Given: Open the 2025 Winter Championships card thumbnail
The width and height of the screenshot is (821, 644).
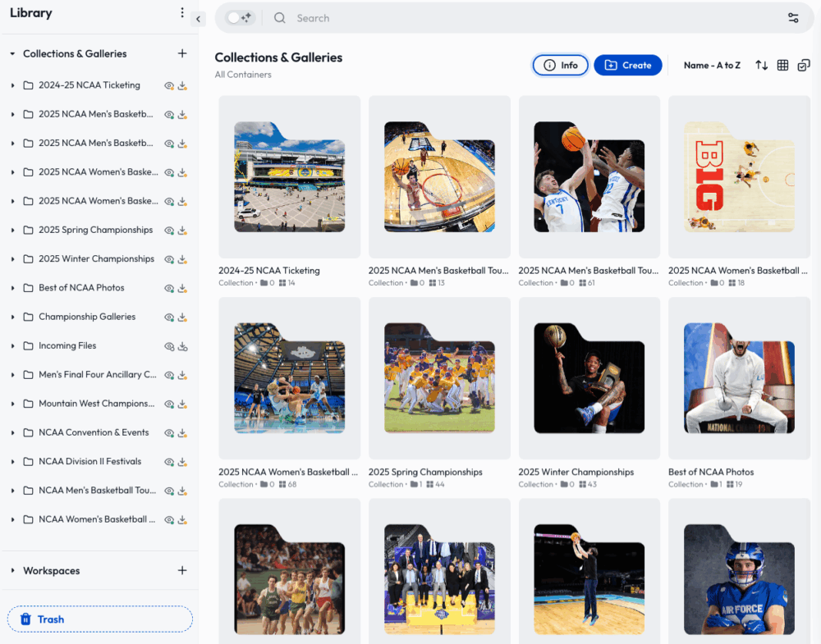Looking at the screenshot, I should pyautogui.click(x=589, y=378).
